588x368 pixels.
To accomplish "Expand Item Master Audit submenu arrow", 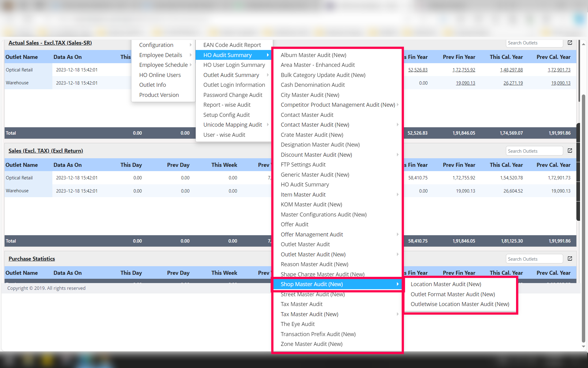I will [x=398, y=195].
